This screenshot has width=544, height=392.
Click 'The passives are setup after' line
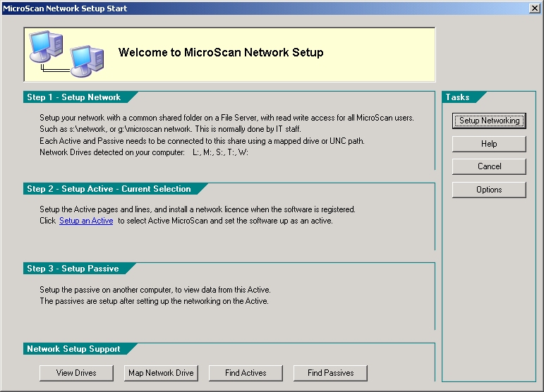pos(154,301)
